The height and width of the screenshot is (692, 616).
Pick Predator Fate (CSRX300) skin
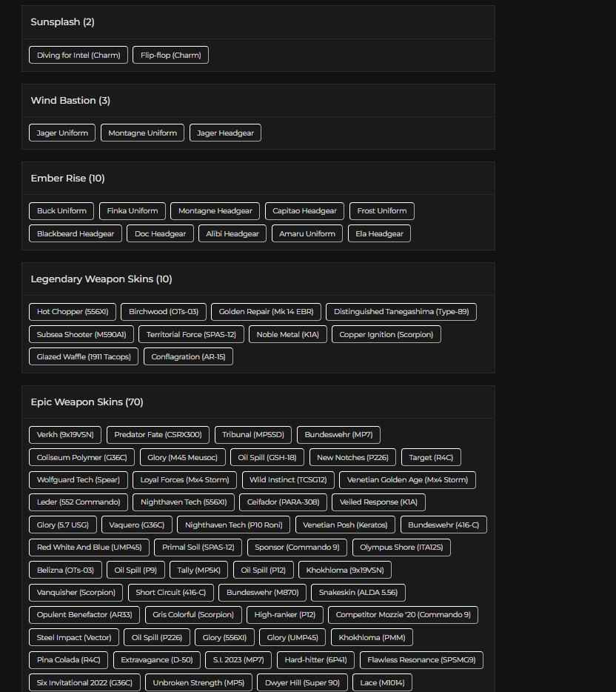click(158, 435)
